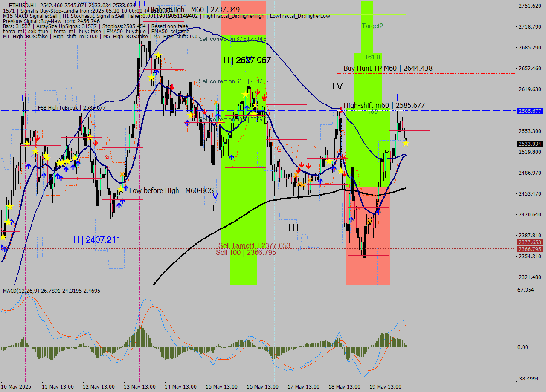Viewport: 546px width, 392px height.
Task: Select the Sell Target1 2377.653 text label
Action: [x=253, y=245]
